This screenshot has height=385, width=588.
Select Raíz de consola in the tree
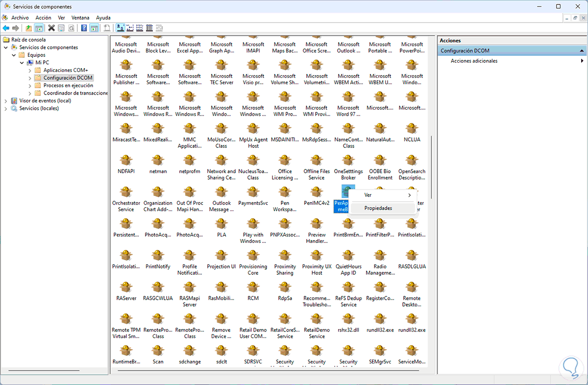28,40
